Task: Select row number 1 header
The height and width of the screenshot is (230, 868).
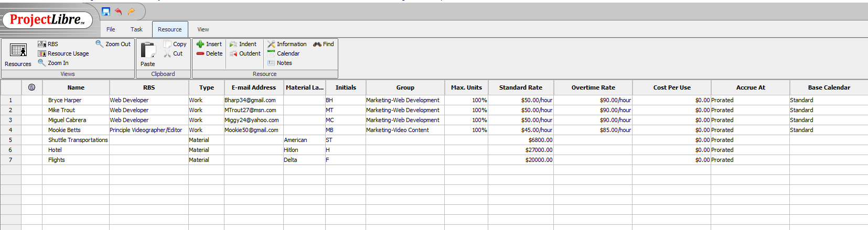Action: (x=10, y=100)
